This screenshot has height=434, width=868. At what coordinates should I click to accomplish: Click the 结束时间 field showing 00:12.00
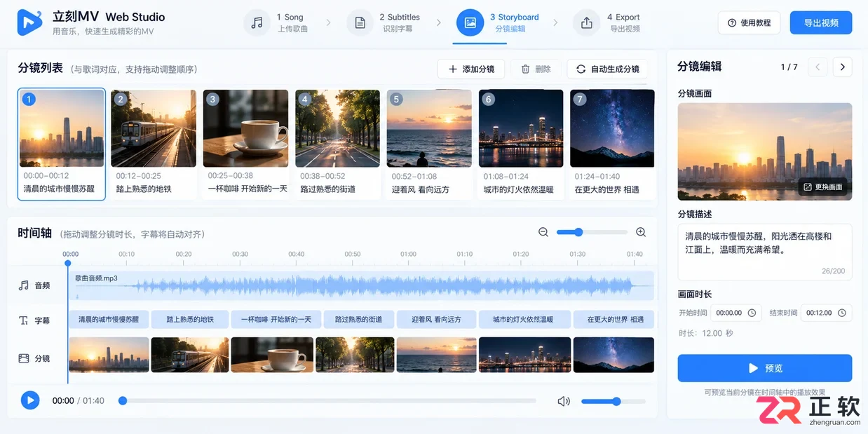[x=826, y=313]
